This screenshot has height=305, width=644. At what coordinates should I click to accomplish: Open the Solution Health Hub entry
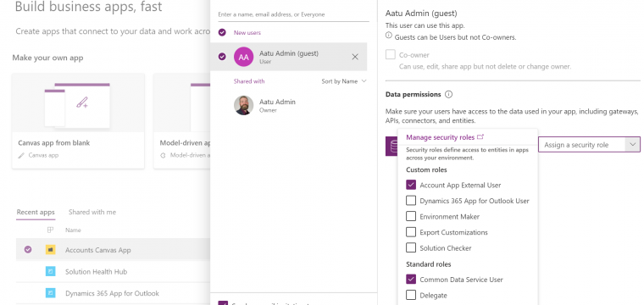(96, 272)
